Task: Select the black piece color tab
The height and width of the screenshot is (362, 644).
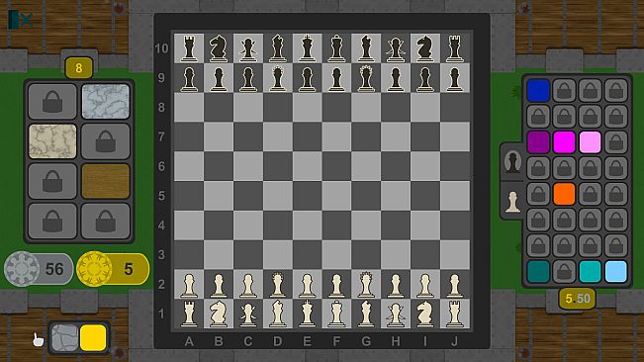Action: click(512, 161)
